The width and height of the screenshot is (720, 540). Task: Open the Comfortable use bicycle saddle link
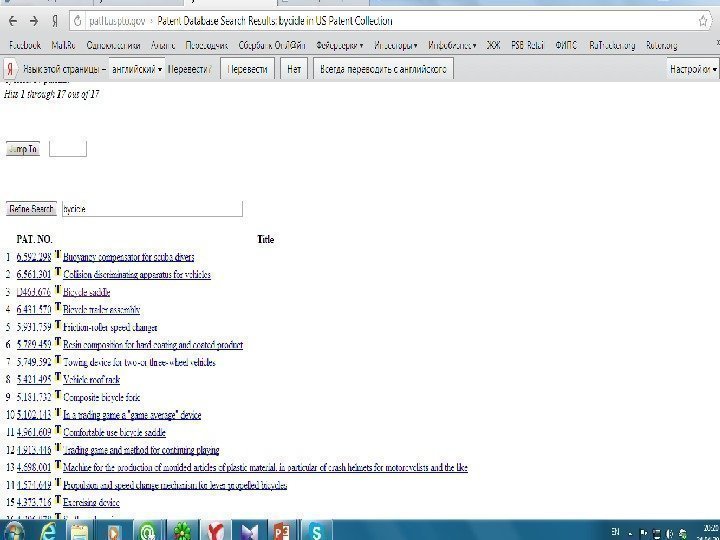[x=114, y=433]
